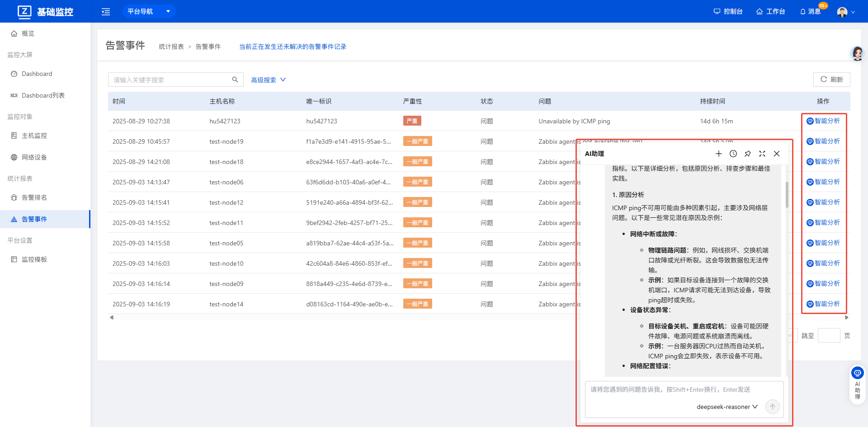Open the user avatar account menu

tap(845, 12)
